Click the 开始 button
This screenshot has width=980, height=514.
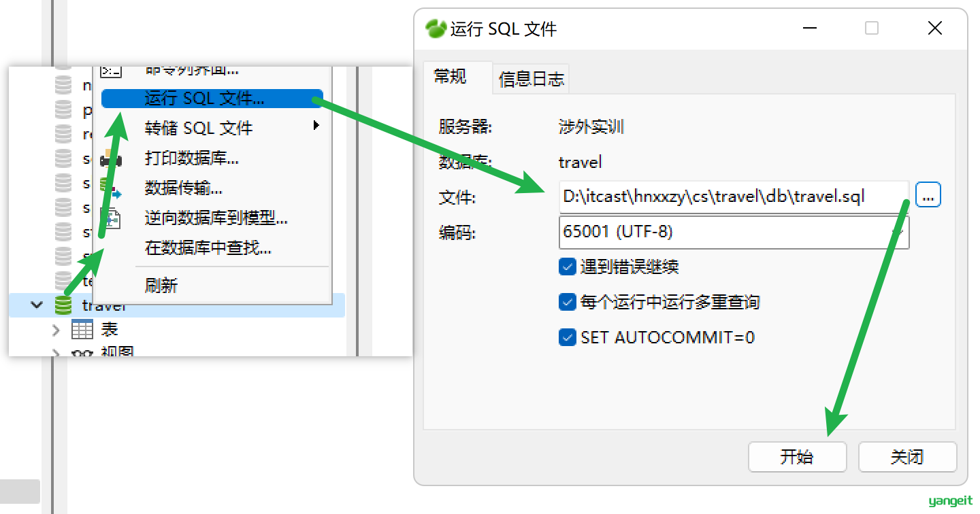pyautogui.click(x=797, y=457)
